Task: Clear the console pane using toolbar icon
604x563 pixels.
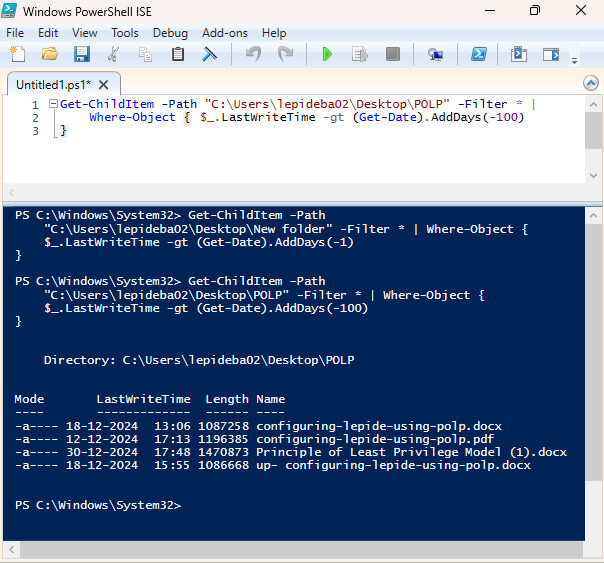Action: pyautogui.click(x=210, y=54)
